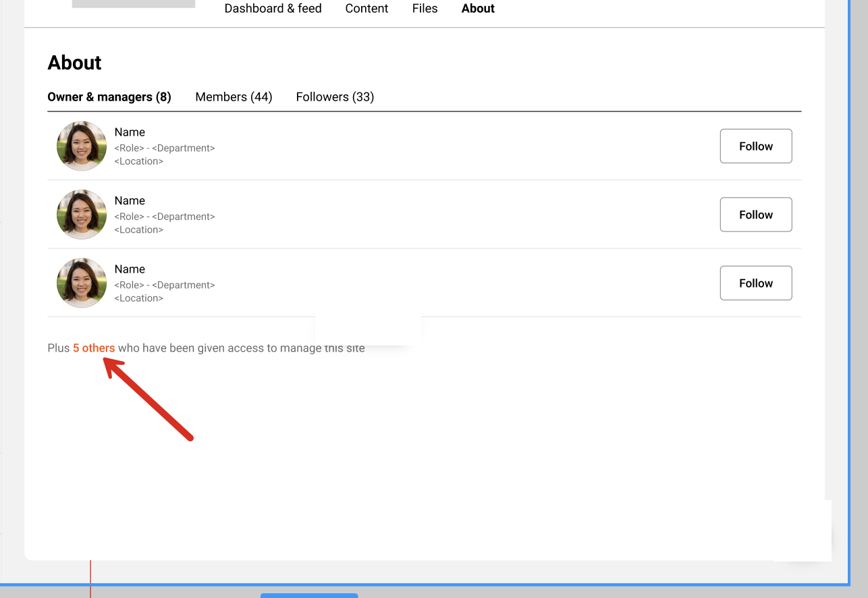Click the gray site logo placeholder
The width and height of the screenshot is (868, 598).
pos(133,3)
